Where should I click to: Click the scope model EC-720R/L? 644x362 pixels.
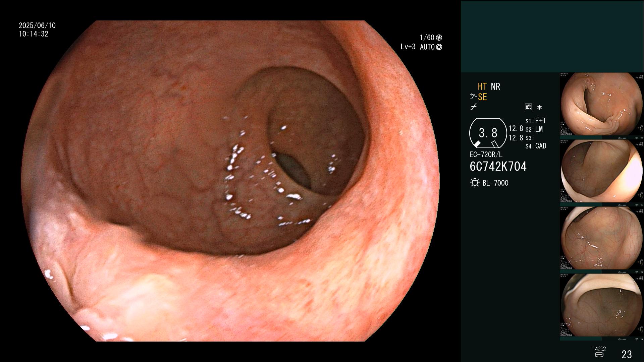[486, 155]
